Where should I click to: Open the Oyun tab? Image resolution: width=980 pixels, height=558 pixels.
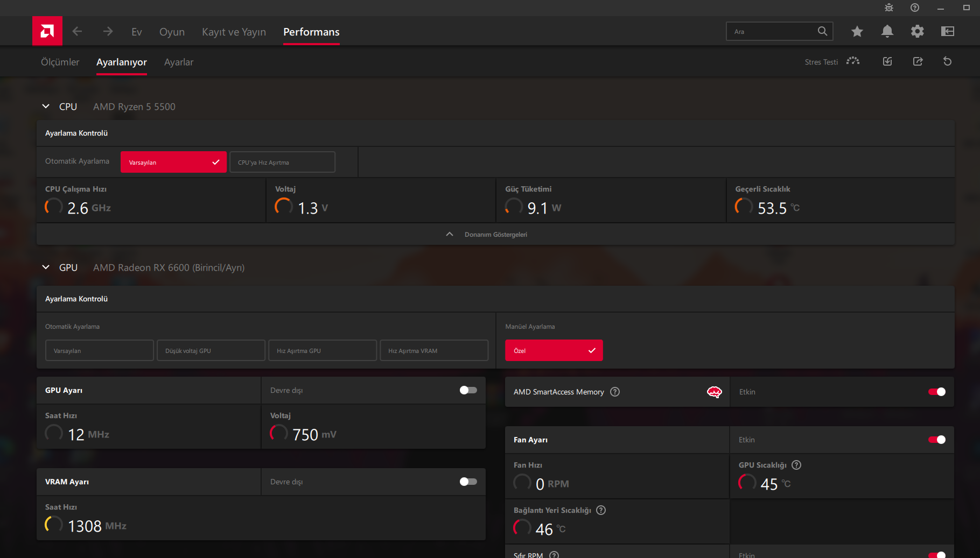172,32
